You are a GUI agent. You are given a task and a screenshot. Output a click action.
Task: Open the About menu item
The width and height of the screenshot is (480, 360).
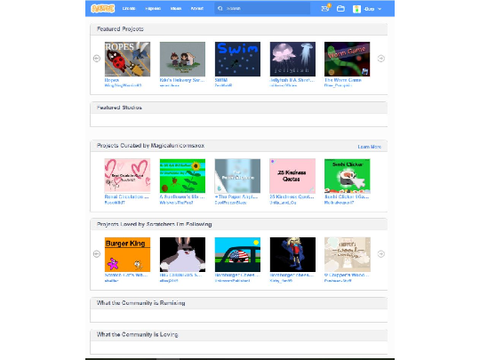pyautogui.click(x=197, y=8)
